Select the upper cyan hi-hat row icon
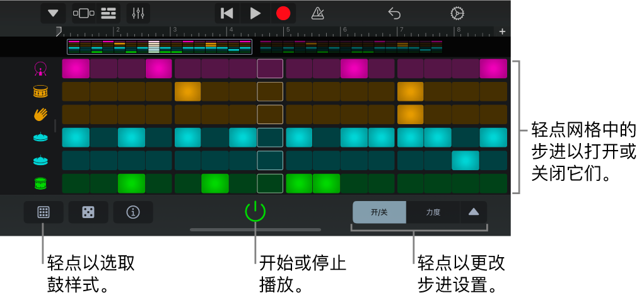This screenshot has height=300, width=644. point(40,137)
